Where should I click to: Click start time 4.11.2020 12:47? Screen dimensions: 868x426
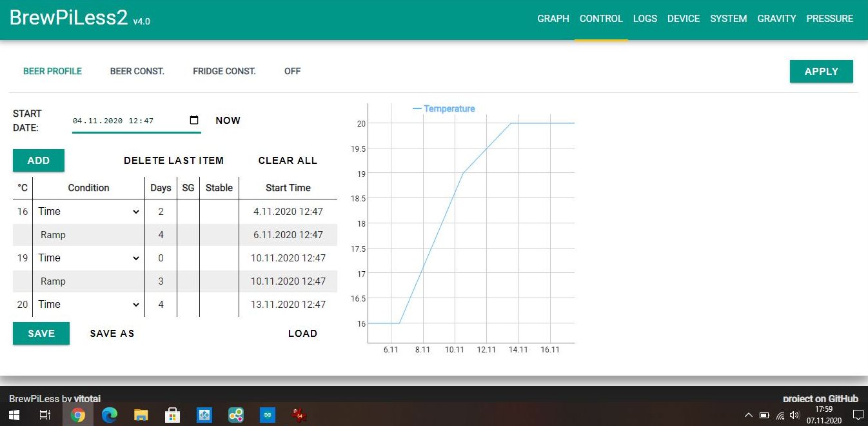coord(288,211)
